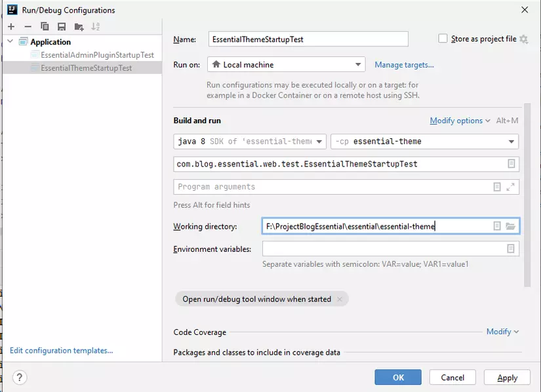Open the java 8 SDK dropdown

pos(250,142)
